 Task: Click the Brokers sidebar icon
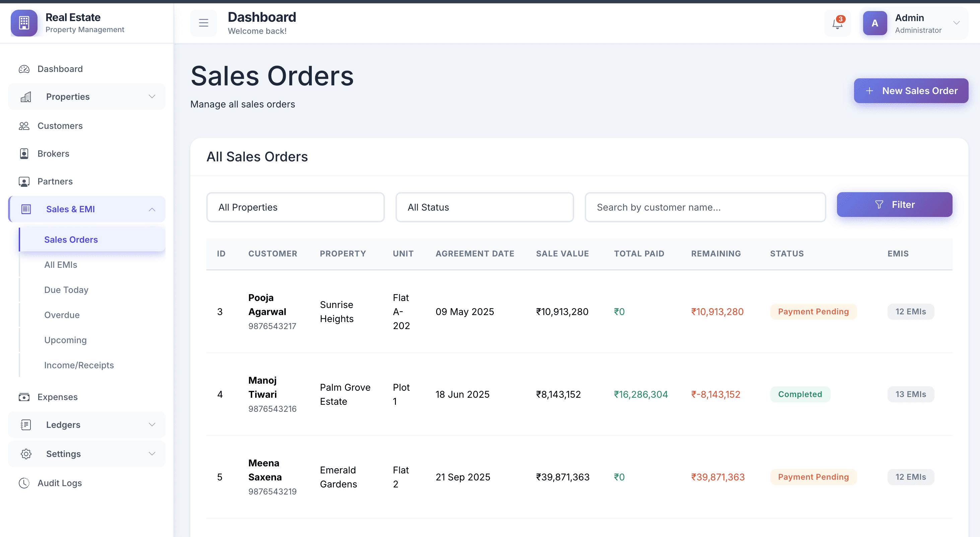tap(24, 154)
